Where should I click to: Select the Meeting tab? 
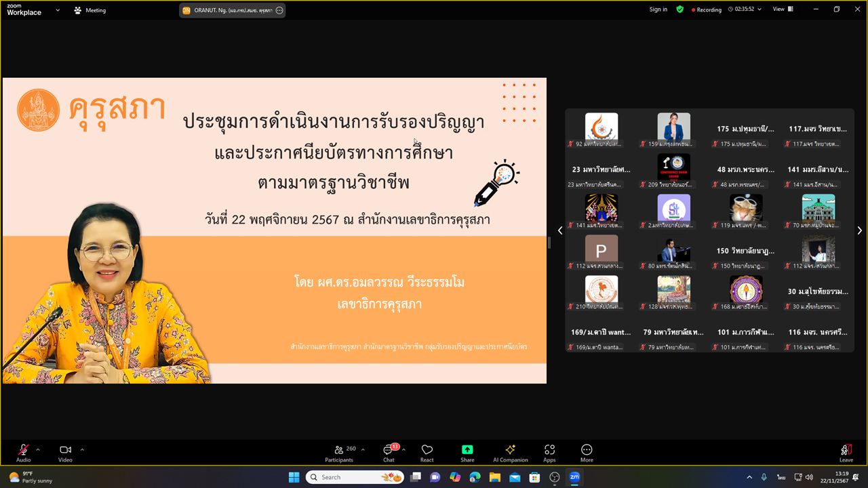click(x=89, y=9)
